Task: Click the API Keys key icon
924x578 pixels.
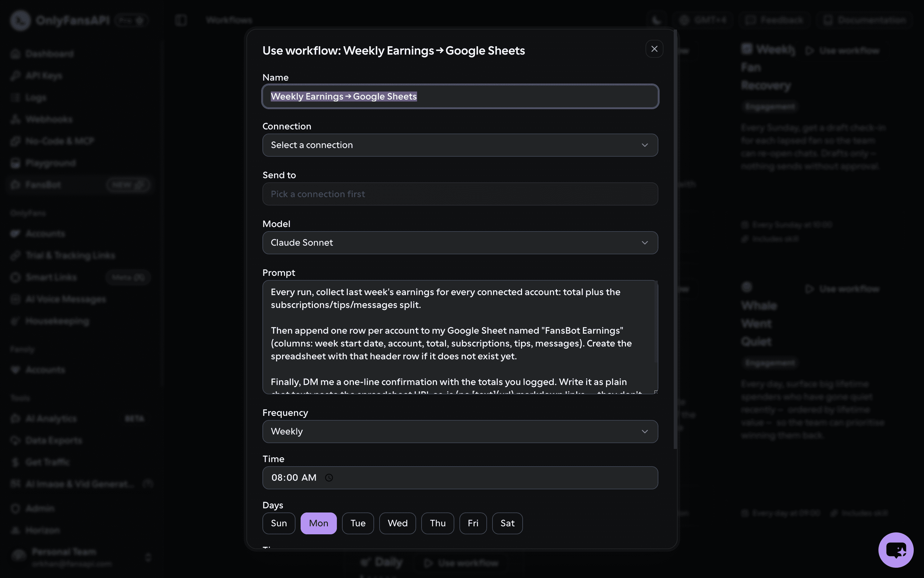Action: [15, 76]
